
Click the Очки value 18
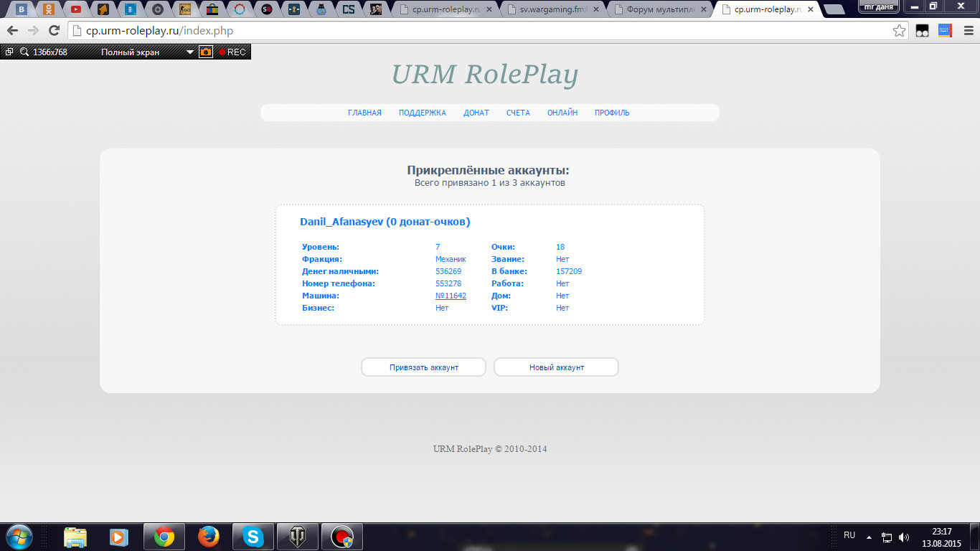pyautogui.click(x=560, y=247)
